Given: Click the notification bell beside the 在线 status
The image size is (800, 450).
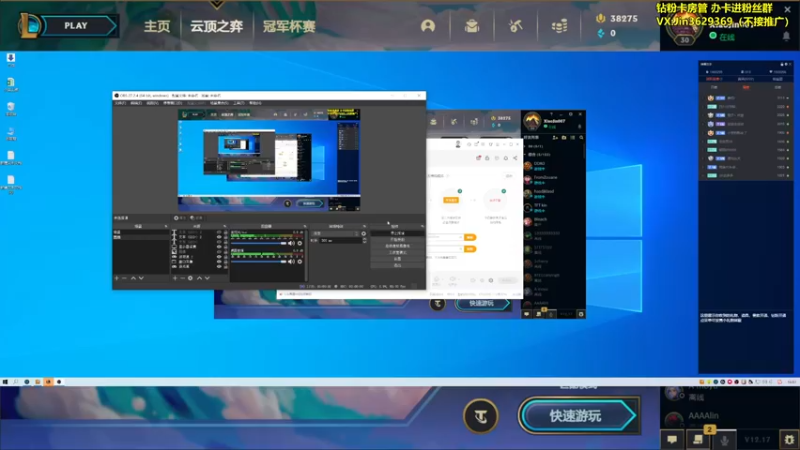Looking at the screenshot, I should point(786,36).
